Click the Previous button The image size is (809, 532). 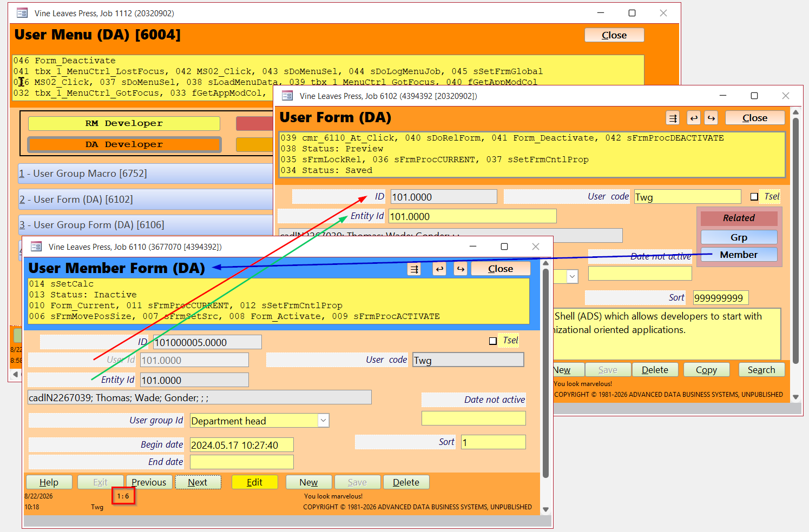tap(149, 482)
